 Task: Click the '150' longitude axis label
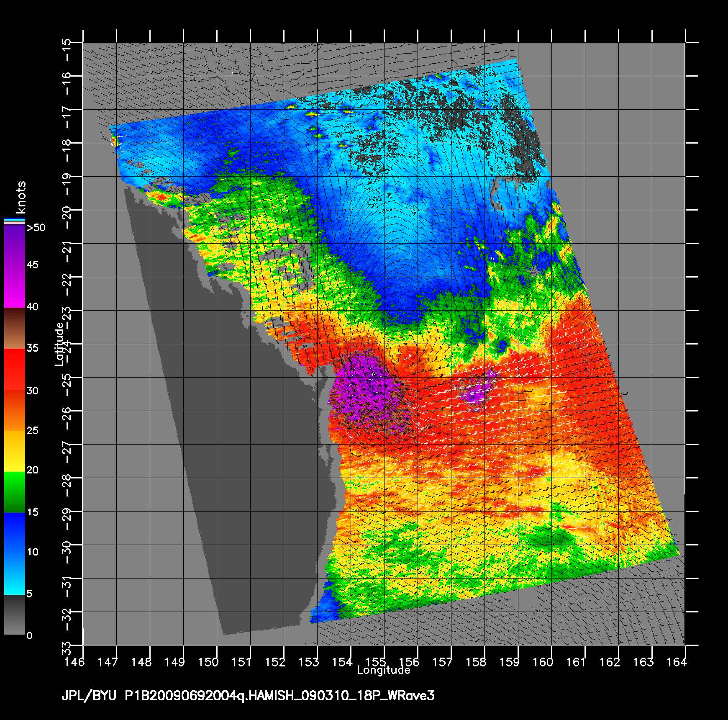point(208,662)
